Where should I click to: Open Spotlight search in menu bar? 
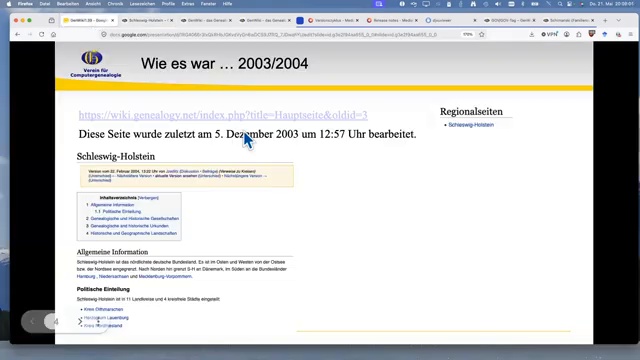[560, 4]
